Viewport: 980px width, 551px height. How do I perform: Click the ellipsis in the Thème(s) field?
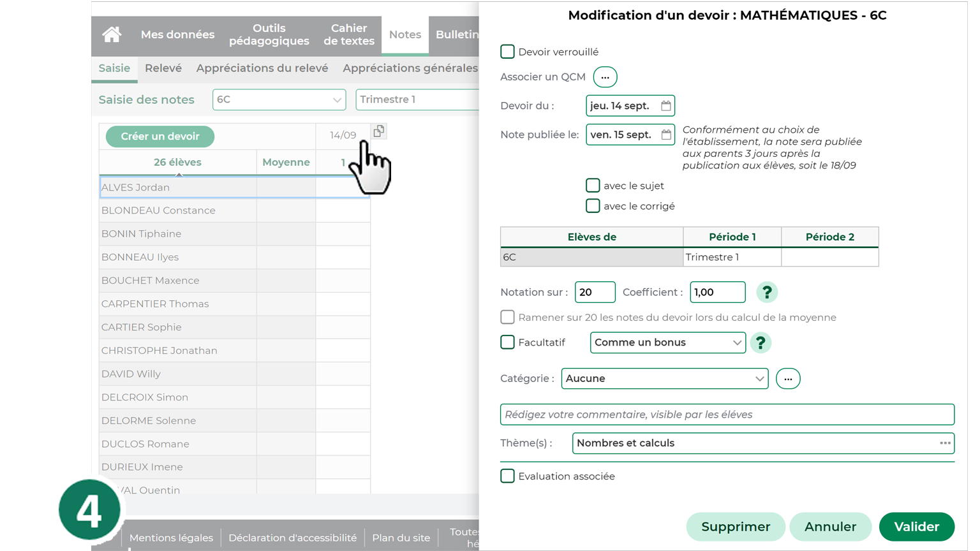coord(945,443)
